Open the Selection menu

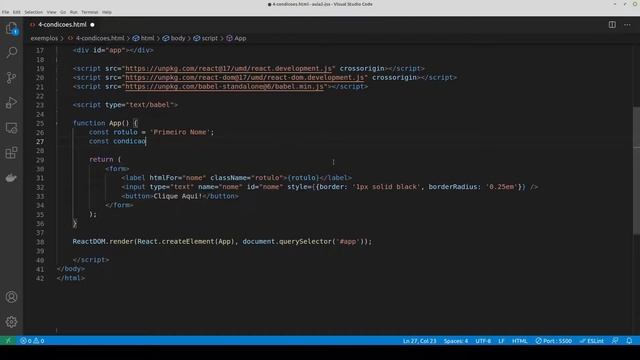[33, 12]
